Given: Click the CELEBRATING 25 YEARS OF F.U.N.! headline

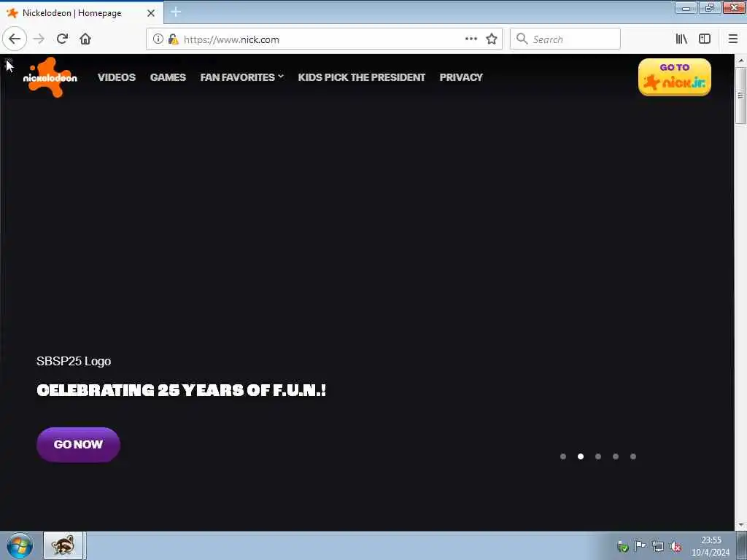Looking at the screenshot, I should tap(182, 390).
